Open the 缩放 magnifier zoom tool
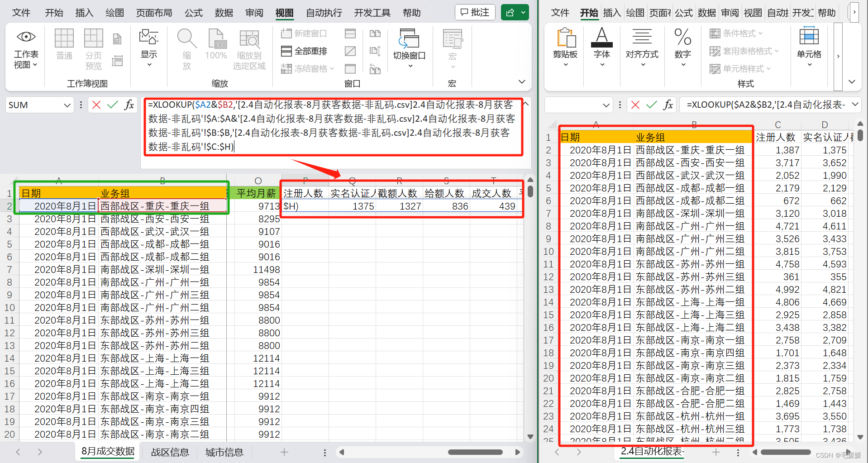The width and height of the screenshot is (868, 463). pyautogui.click(x=187, y=49)
